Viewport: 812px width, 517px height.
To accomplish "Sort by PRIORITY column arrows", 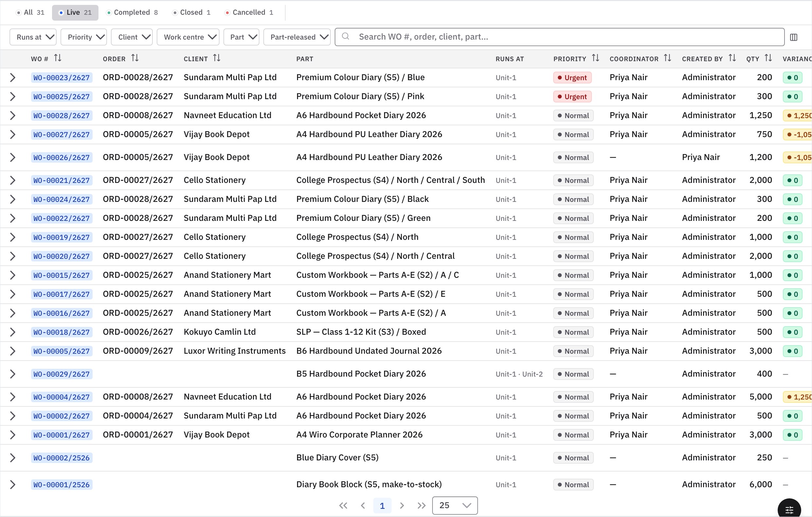I will coord(595,58).
